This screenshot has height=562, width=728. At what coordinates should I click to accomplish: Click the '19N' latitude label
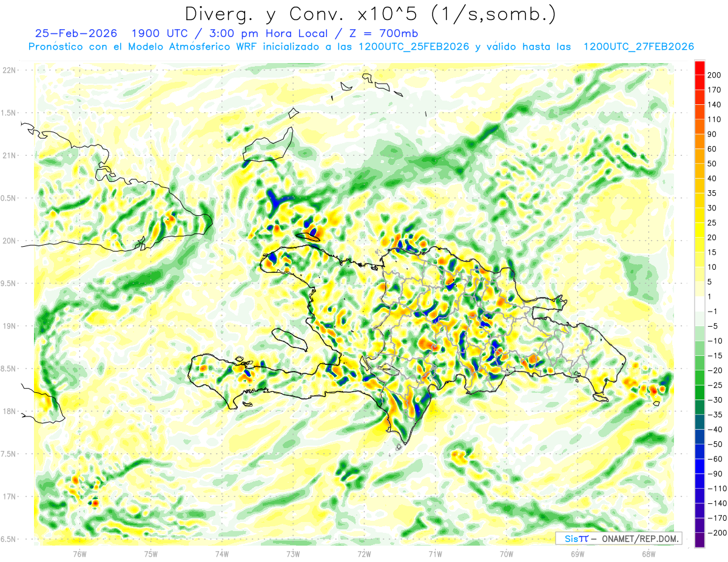[8, 326]
